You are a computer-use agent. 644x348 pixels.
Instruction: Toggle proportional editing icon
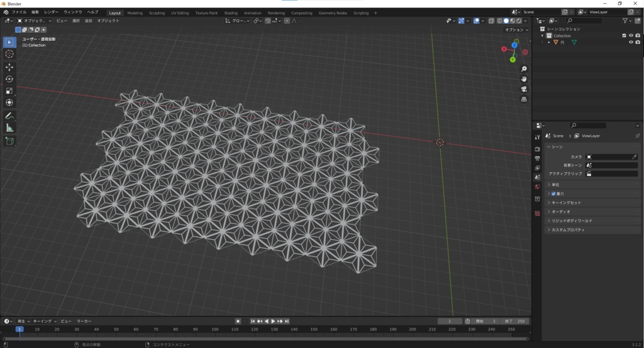pos(287,21)
